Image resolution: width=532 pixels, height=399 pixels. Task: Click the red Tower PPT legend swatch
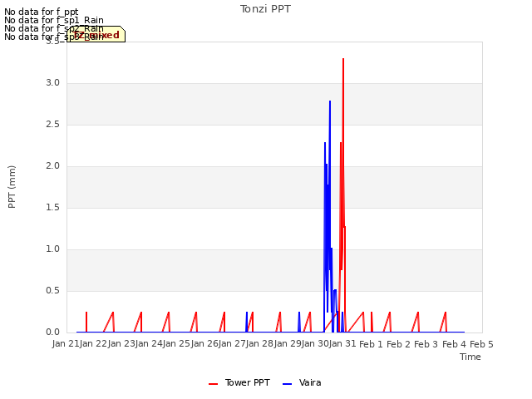click(x=213, y=384)
